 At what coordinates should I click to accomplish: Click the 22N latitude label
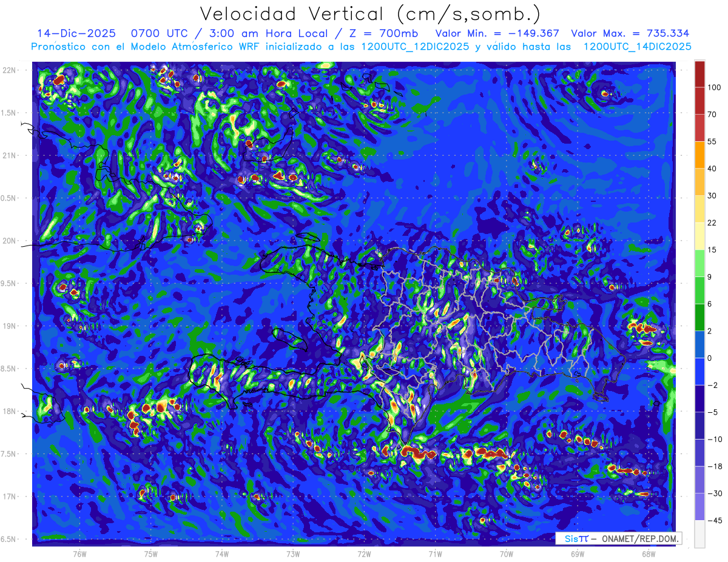point(10,70)
